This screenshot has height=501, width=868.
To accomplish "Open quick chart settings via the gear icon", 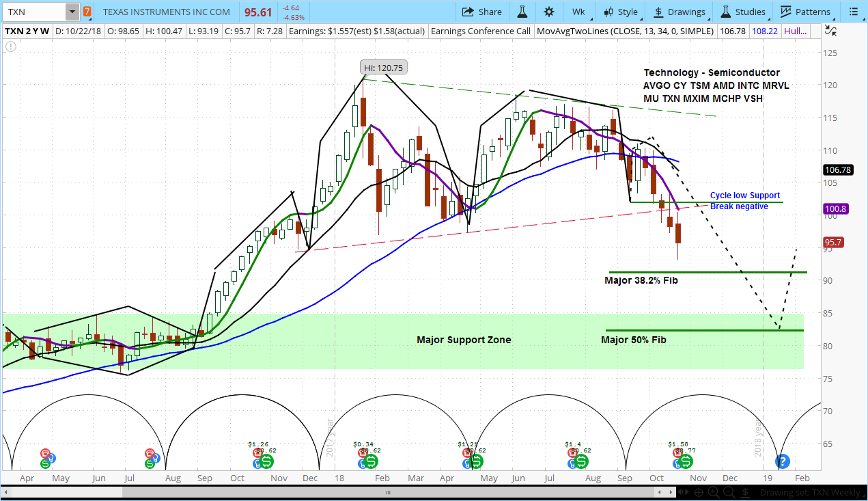I will [x=548, y=12].
